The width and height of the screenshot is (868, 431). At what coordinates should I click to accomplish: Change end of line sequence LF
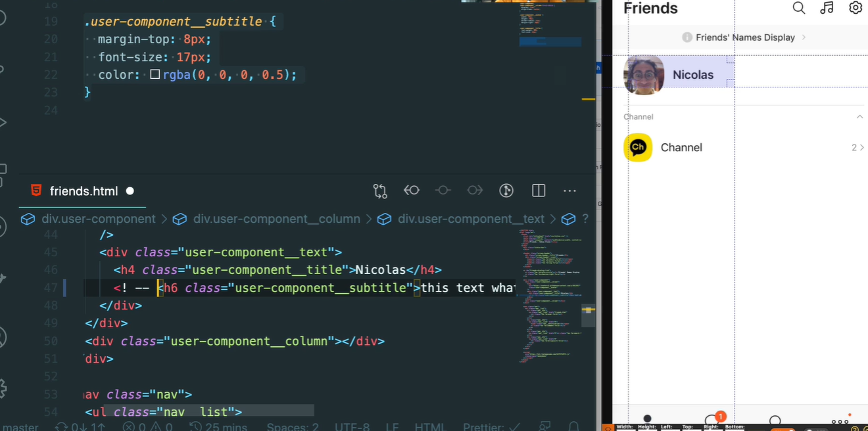pyautogui.click(x=392, y=426)
